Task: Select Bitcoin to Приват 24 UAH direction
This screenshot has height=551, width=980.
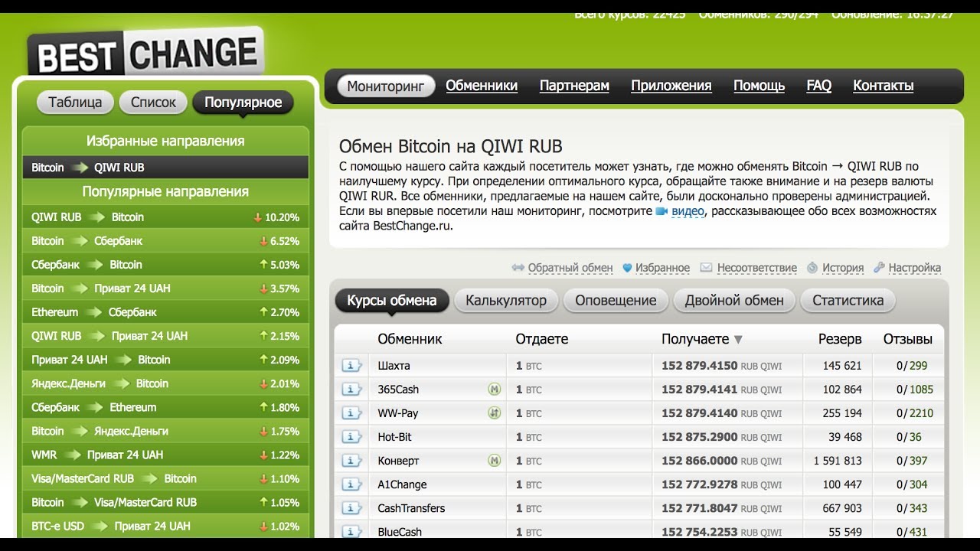Action: [x=165, y=289]
